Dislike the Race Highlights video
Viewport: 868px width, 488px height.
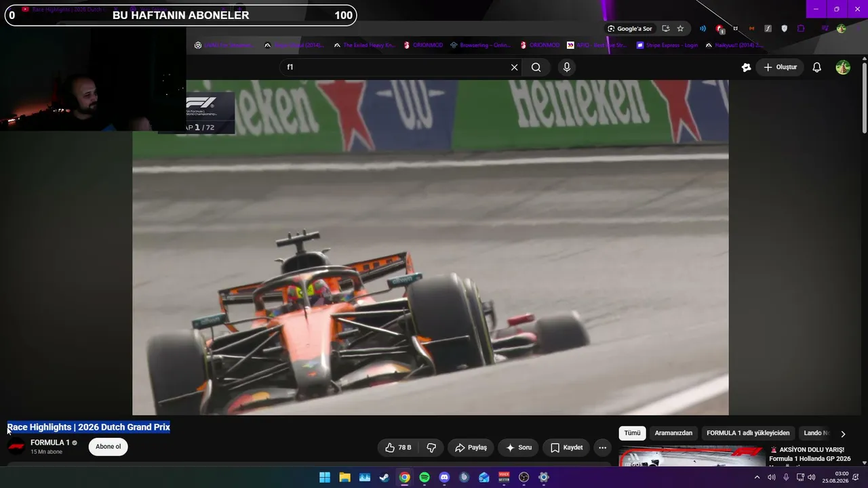[x=431, y=447]
